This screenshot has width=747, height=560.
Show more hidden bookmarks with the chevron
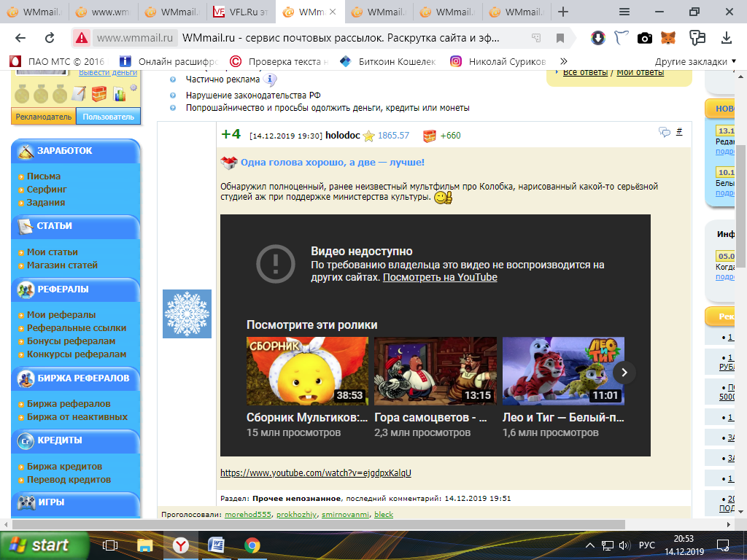563,62
